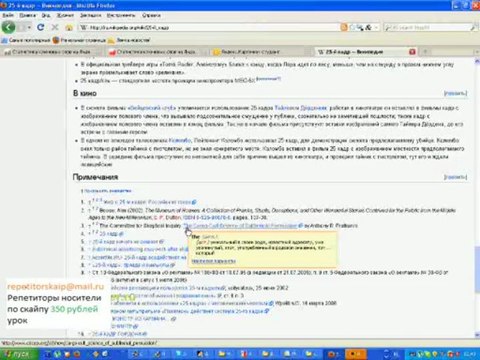Image resolution: width=480 pixels, height=360 pixels.
Task: Click править link beside В кино heading
Action: [455, 93]
